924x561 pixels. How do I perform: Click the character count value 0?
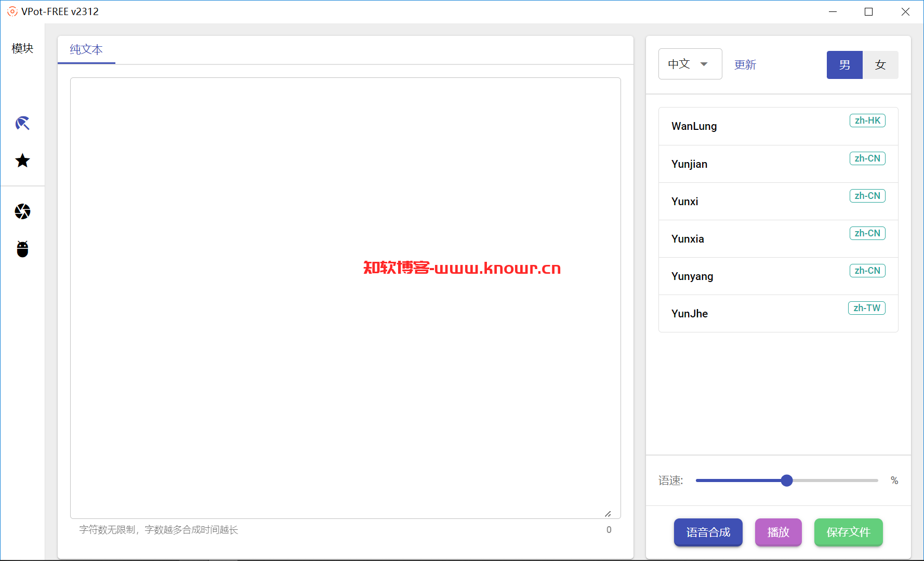point(609,530)
